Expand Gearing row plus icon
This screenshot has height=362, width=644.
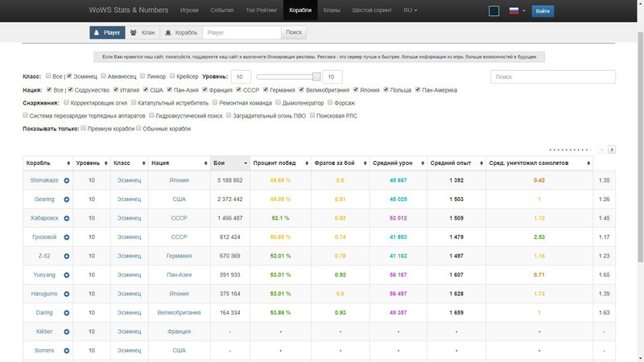[x=67, y=200]
